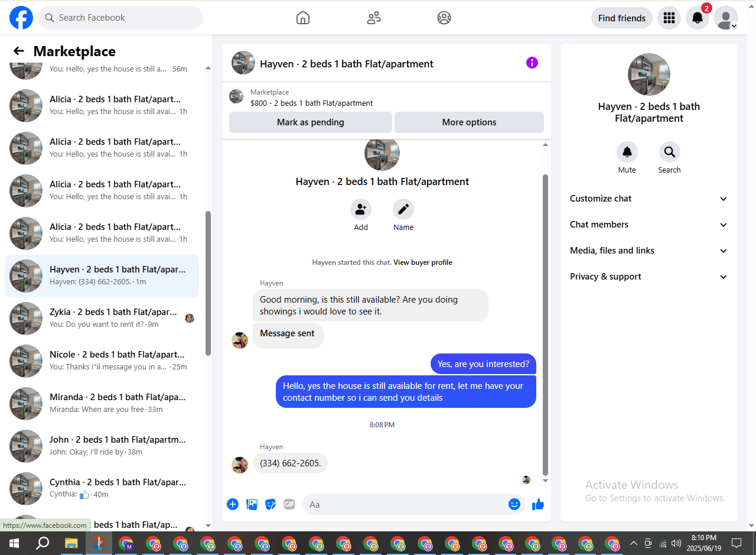Viewport: 756px width, 555px height.
Task: Click the conversation list scrollbar thumb
Action: 208,284
